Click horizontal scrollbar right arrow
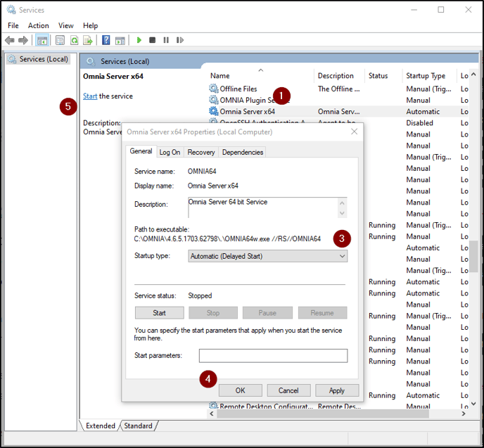 click(x=464, y=414)
